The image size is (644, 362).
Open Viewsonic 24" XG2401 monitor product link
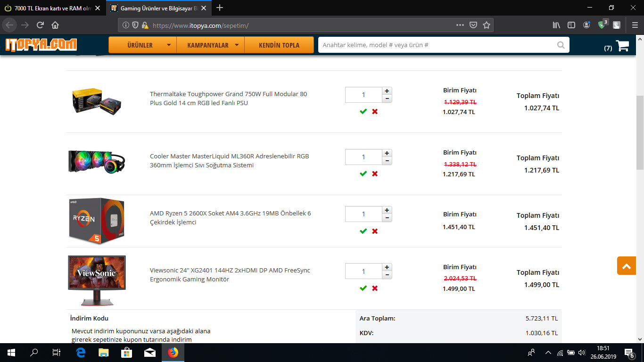pos(230,275)
